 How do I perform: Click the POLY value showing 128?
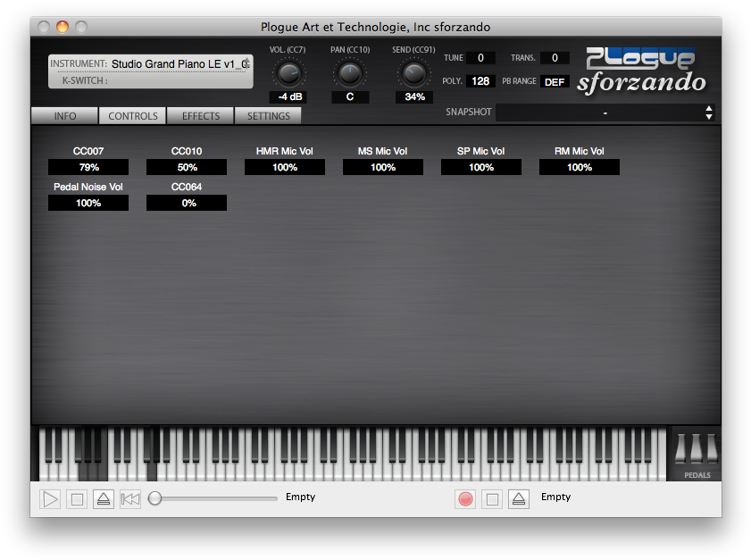480,80
